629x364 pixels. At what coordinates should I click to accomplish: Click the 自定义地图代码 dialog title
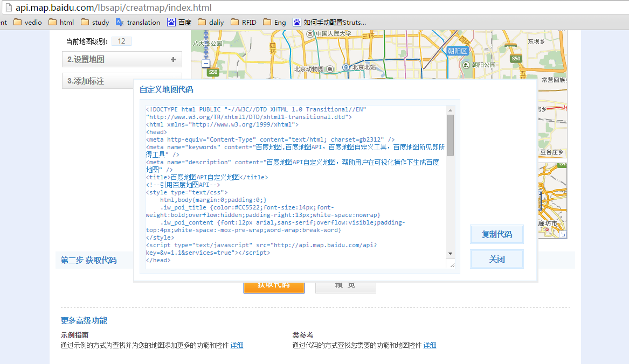pyautogui.click(x=166, y=89)
